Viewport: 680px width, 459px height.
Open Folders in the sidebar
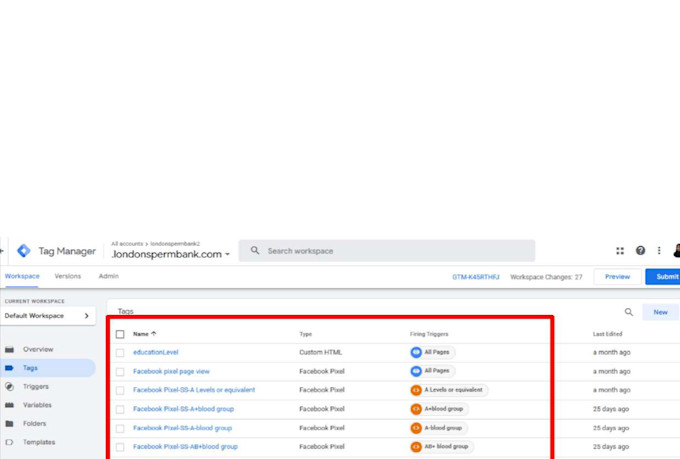point(34,423)
